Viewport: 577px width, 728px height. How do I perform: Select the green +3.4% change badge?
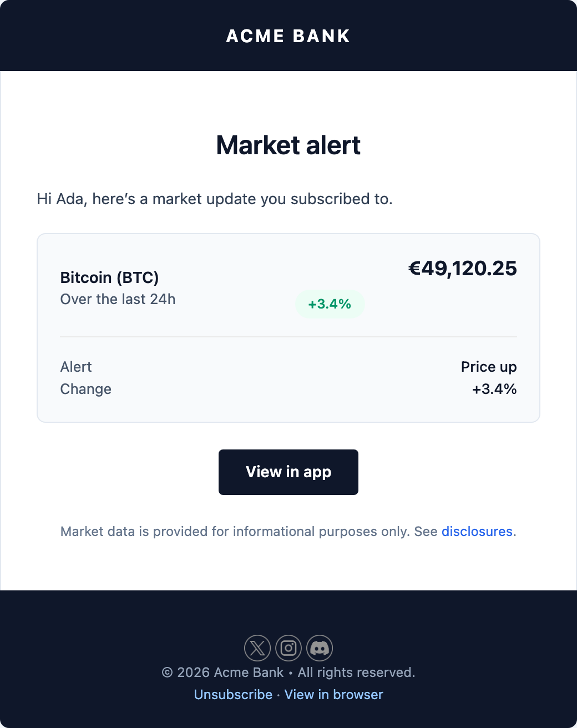(330, 304)
